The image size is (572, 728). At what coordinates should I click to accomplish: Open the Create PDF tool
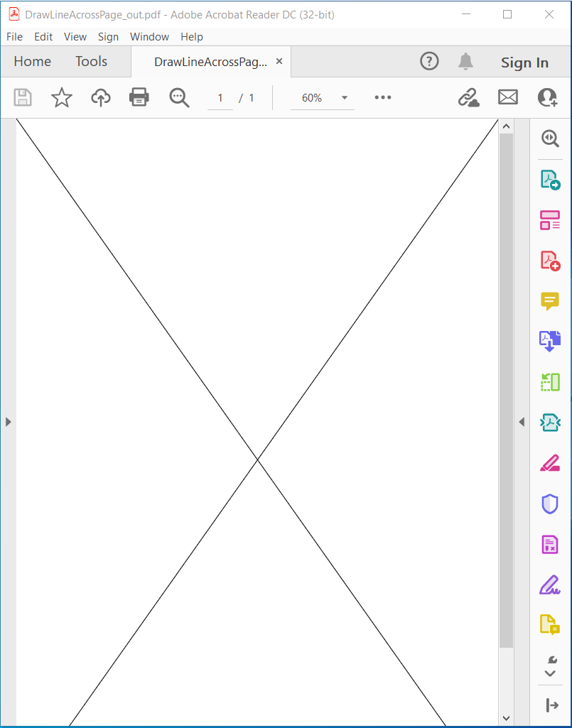(x=549, y=261)
